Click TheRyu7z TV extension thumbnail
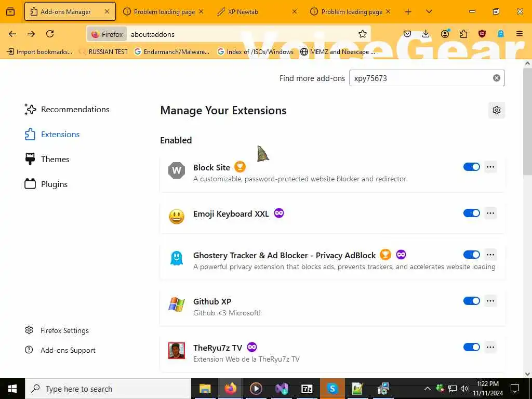 point(177,351)
